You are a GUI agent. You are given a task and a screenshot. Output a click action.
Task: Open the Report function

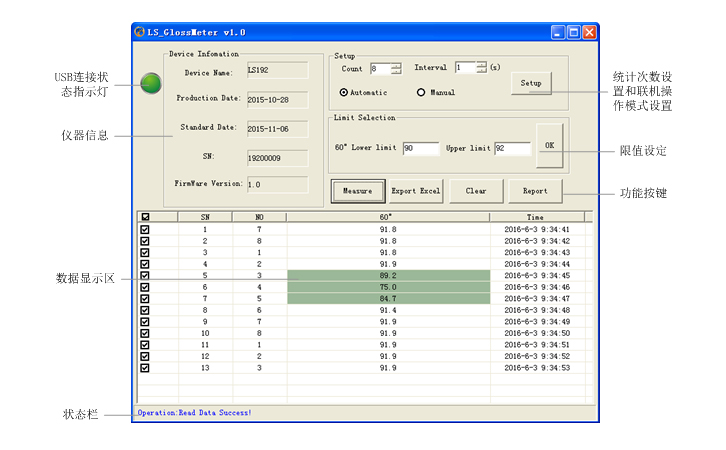click(535, 190)
